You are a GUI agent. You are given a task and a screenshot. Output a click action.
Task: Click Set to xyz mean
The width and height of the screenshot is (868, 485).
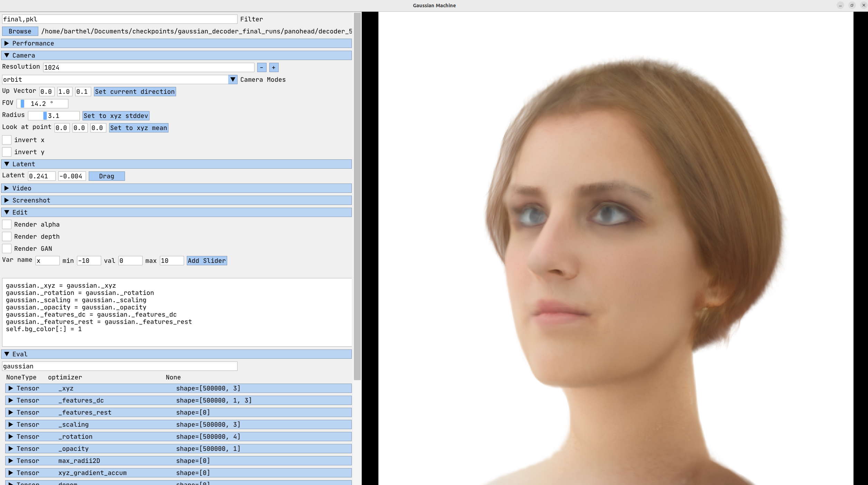point(138,128)
